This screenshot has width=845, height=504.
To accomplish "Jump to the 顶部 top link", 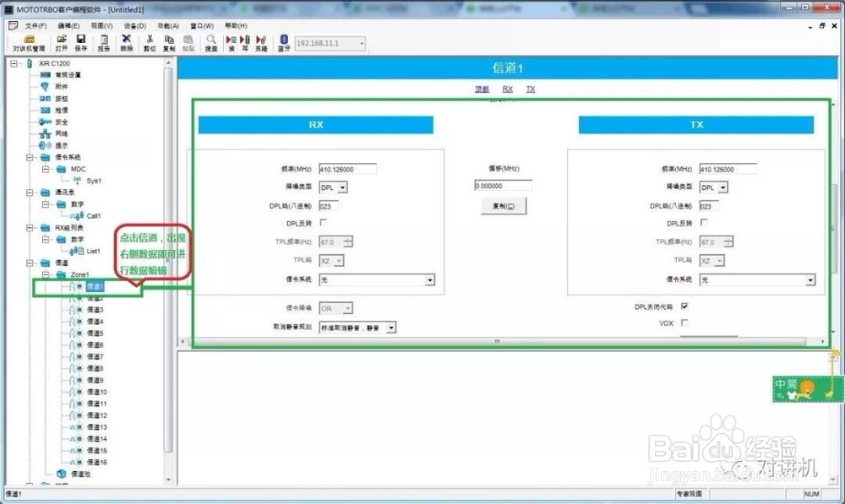I will pos(482,89).
